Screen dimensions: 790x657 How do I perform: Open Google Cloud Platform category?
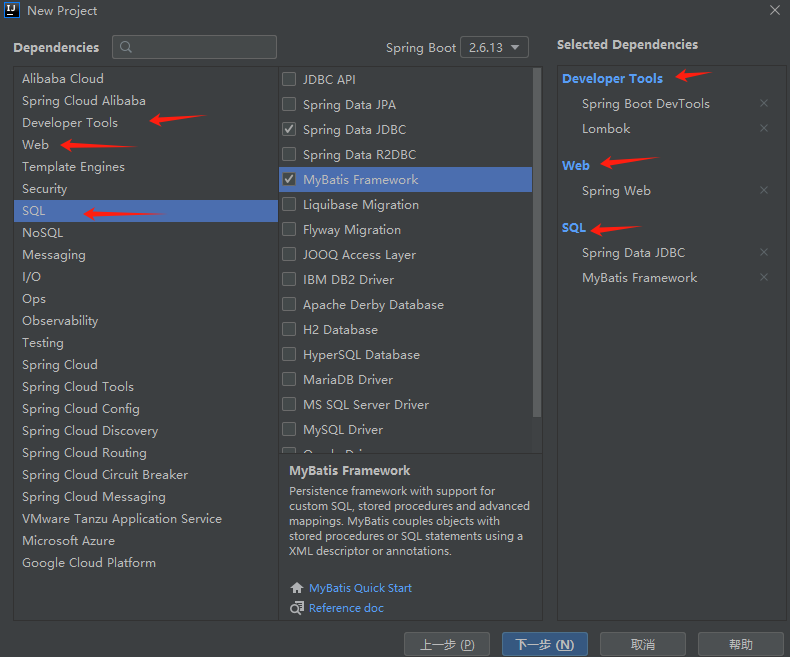(146, 563)
